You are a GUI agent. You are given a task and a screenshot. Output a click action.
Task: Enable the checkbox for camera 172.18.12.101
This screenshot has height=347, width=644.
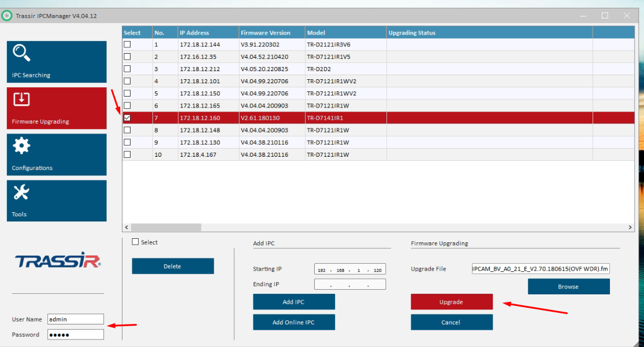(x=127, y=81)
